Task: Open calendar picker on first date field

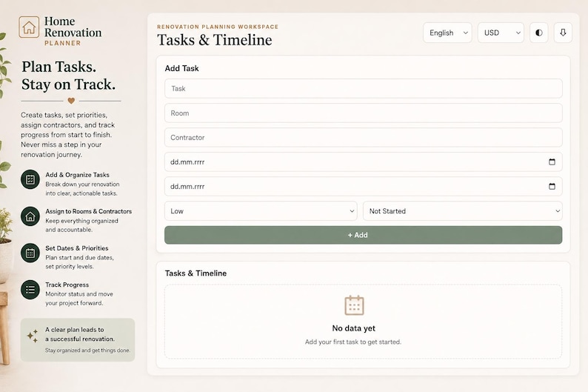Action: pos(552,162)
